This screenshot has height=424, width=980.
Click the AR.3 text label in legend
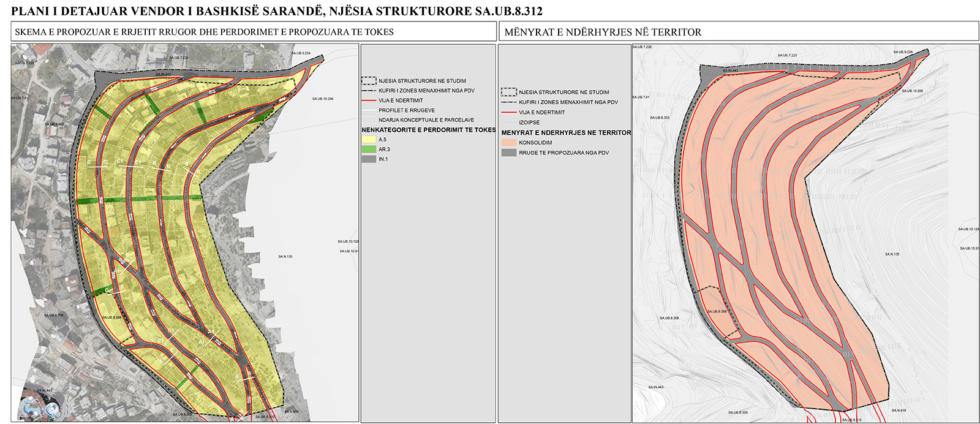(x=384, y=150)
